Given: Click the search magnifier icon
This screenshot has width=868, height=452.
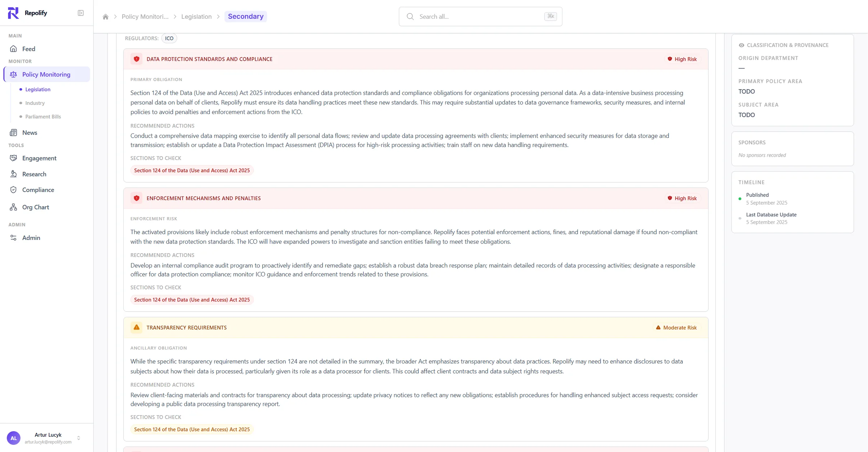Looking at the screenshot, I should pyautogui.click(x=410, y=17).
